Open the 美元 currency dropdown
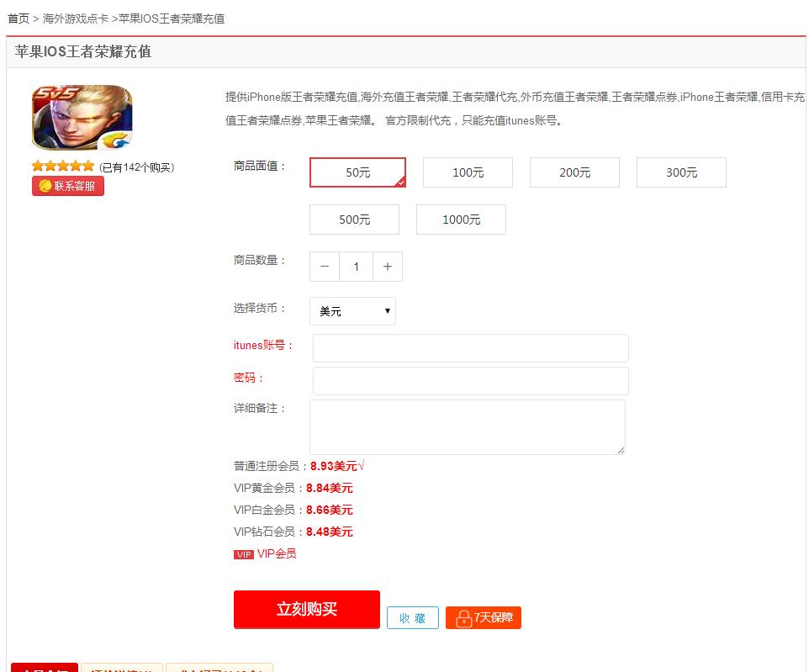 click(353, 310)
